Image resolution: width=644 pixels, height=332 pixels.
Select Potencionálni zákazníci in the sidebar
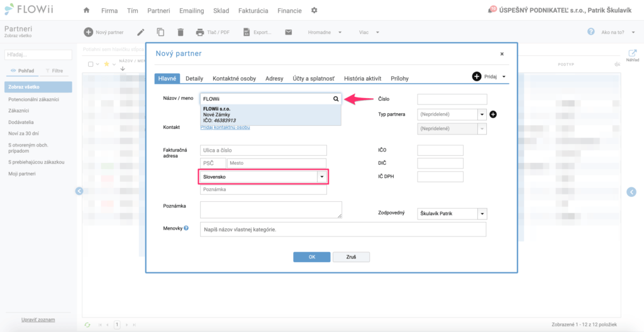34,99
